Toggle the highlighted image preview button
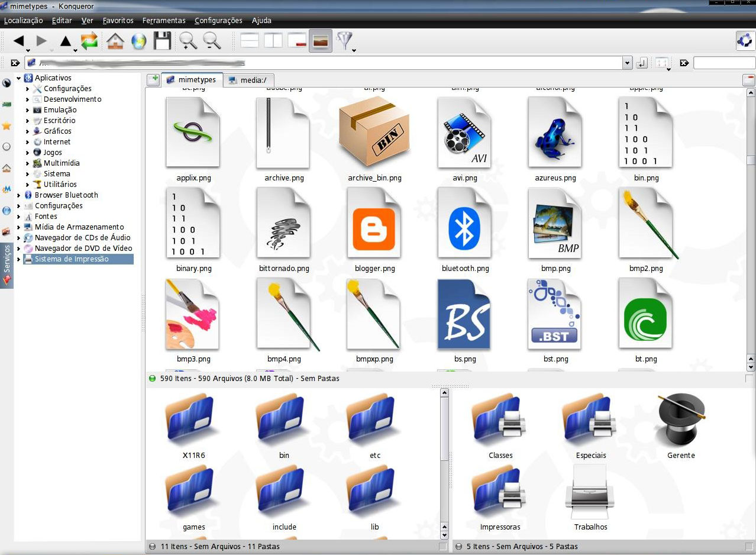 tap(321, 41)
